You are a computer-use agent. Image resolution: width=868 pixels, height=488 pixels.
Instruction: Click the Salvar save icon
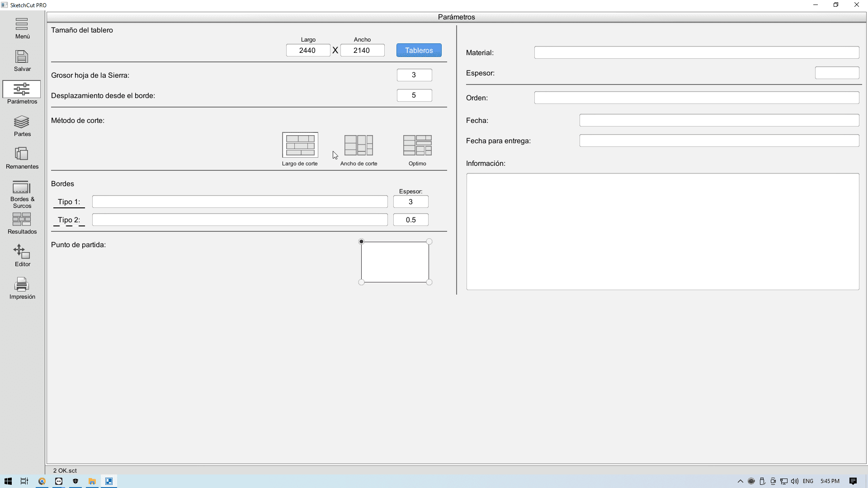[22, 61]
